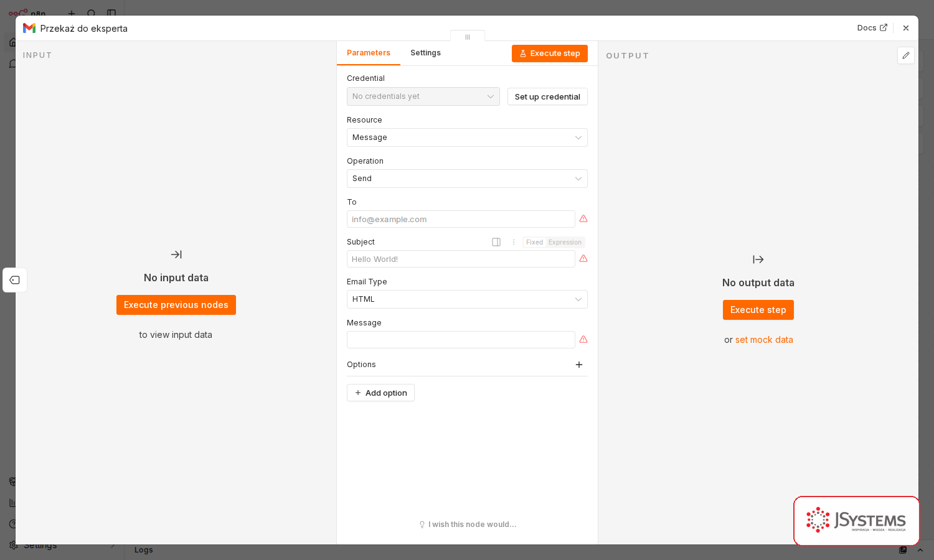
Task: Click the panel layout icon beside Subject
Action: pos(496,242)
